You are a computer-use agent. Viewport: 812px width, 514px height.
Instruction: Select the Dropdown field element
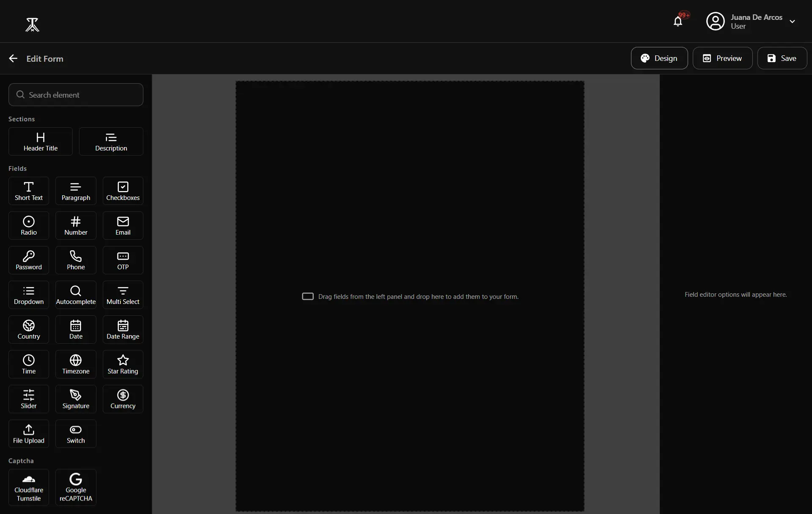click(x=29, y=295)
